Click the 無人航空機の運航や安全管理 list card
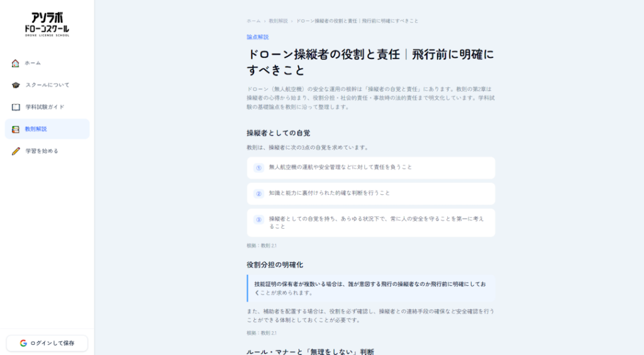 [371, 168]
